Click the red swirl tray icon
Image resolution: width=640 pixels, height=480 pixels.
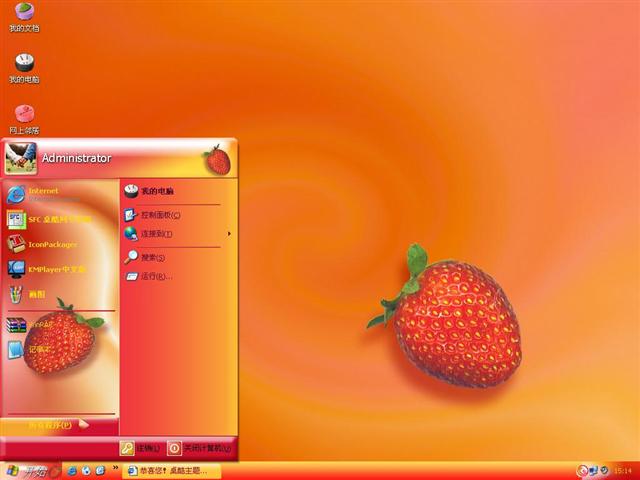[583, 471]
